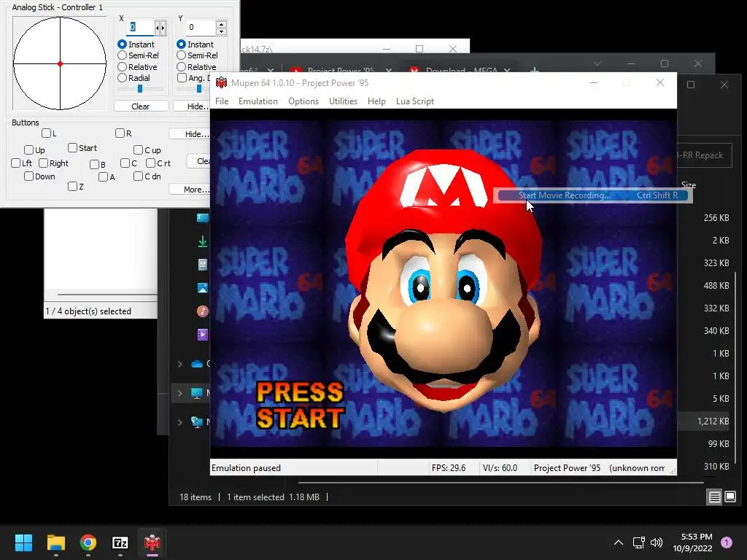
Task: Open the Downloads arrow icon in Explorer sidebar
Action: click(203, 241)
